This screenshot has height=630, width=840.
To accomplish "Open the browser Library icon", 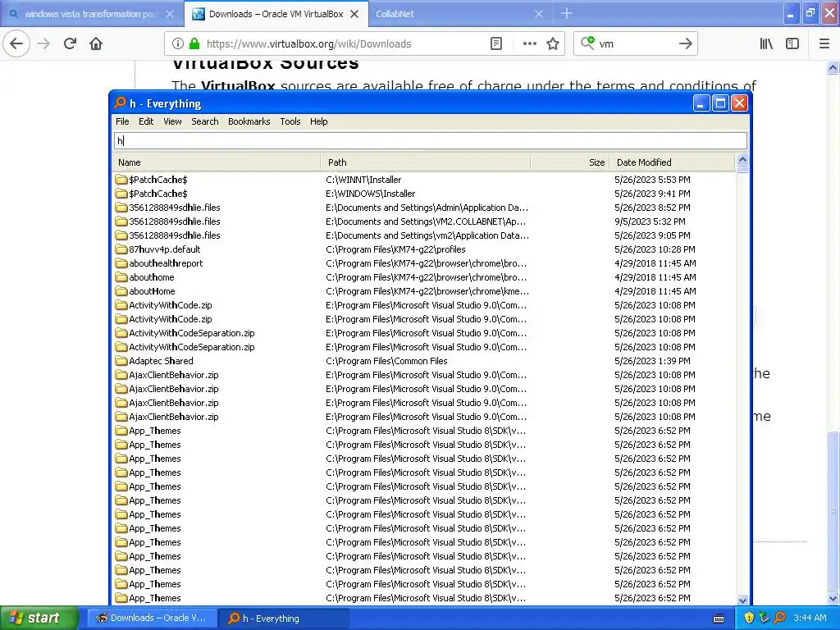I will [766, 43].
